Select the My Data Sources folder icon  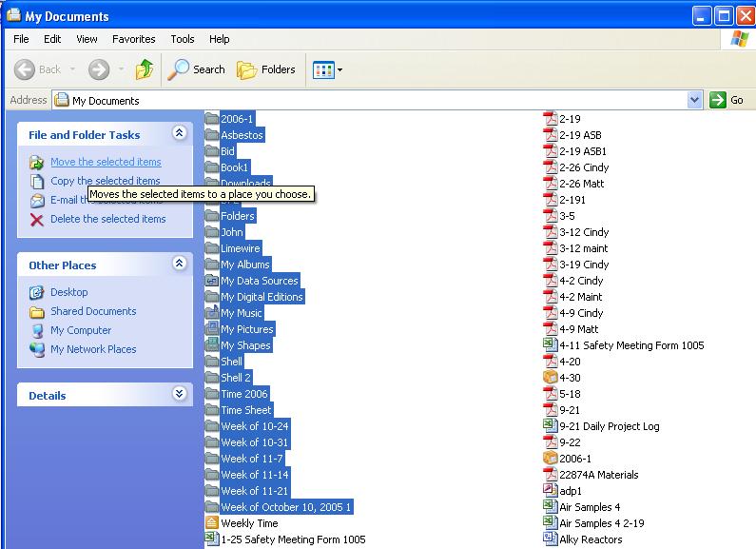click(212, 281)
